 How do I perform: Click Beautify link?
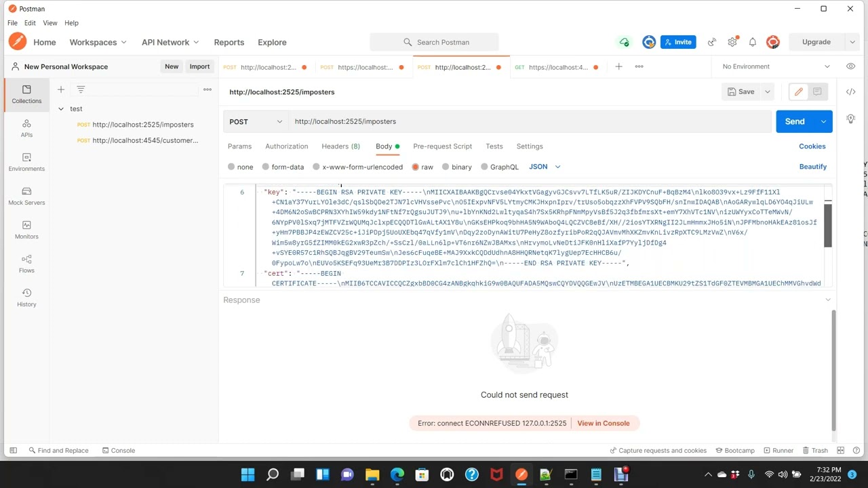tap(812, 167)
